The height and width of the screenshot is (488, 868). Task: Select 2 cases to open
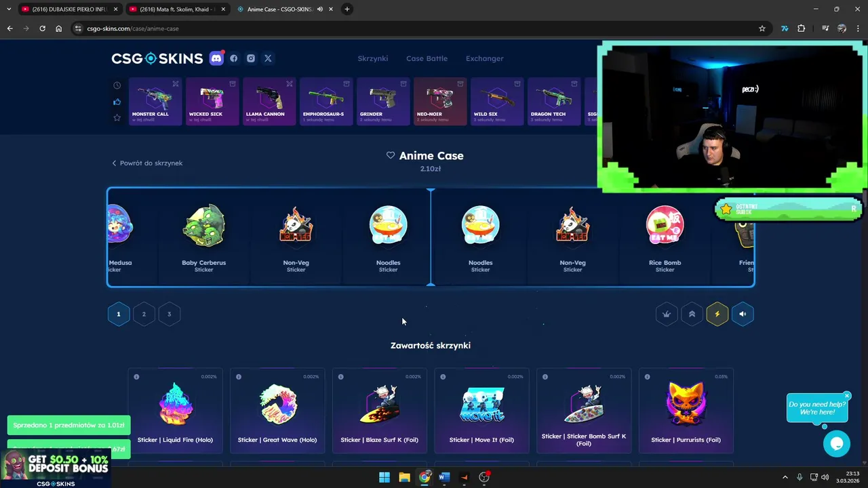[144, 314]
